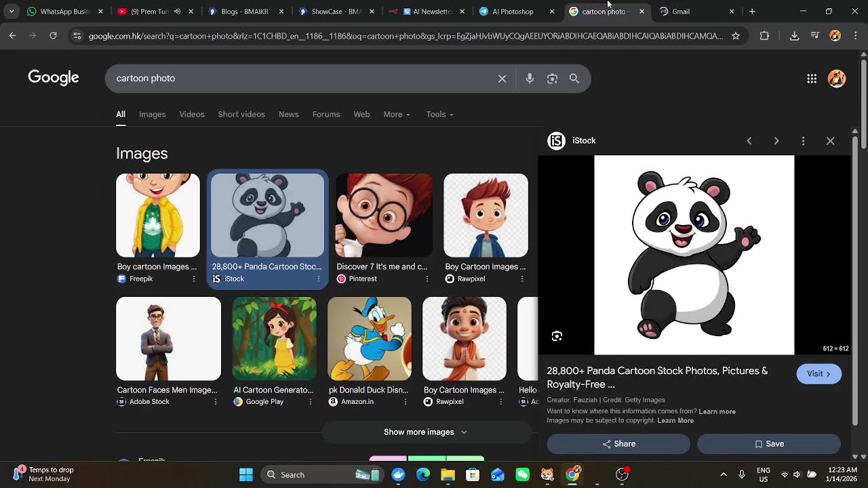Open the AI Cartoon Generator girl thumbnail
The width and height of the screenshot is (868, 488).
274,339
